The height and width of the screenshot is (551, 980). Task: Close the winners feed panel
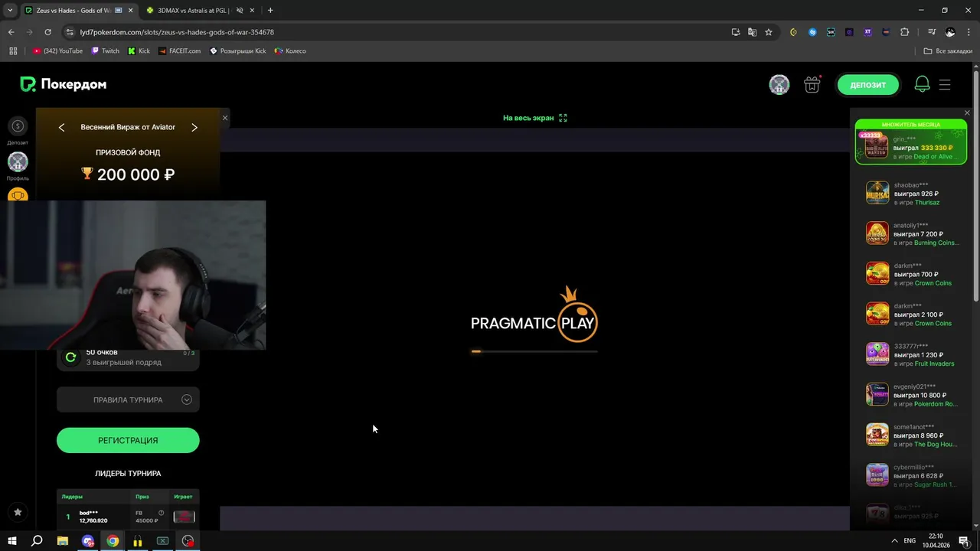(967, 113)
